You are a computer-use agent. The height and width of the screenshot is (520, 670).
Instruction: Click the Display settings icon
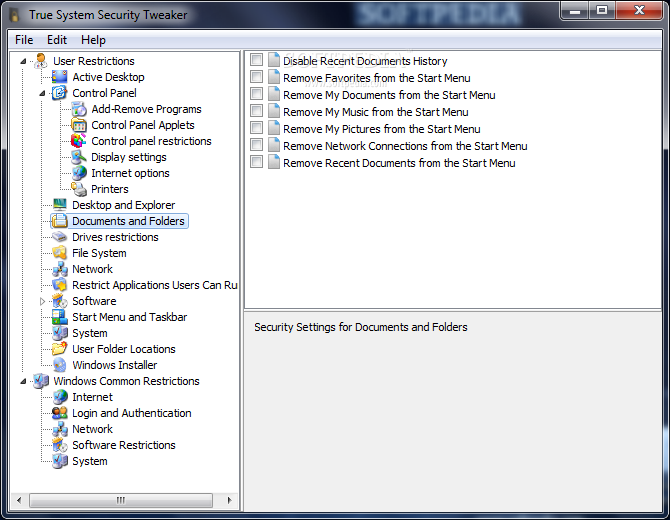[79, 157]
